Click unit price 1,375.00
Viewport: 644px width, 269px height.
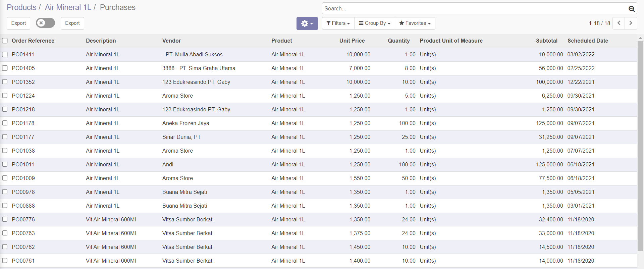[360, 233]
